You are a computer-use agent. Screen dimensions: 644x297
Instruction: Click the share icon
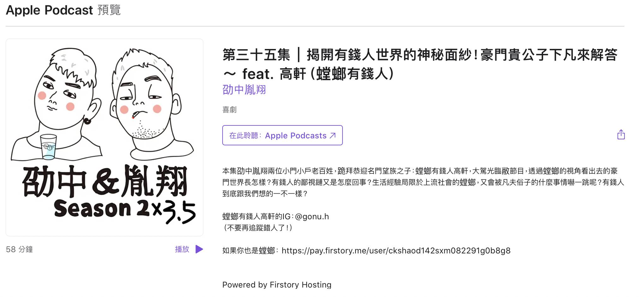(x=621, y=135)
